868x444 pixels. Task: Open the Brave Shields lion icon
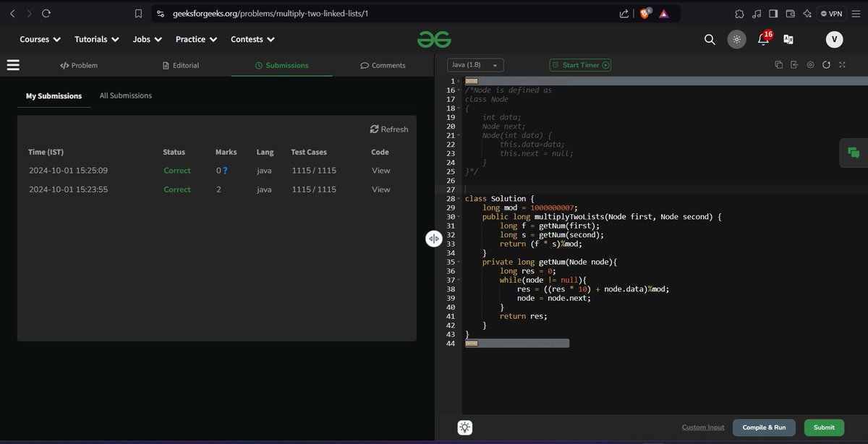(x=644, y=13)
